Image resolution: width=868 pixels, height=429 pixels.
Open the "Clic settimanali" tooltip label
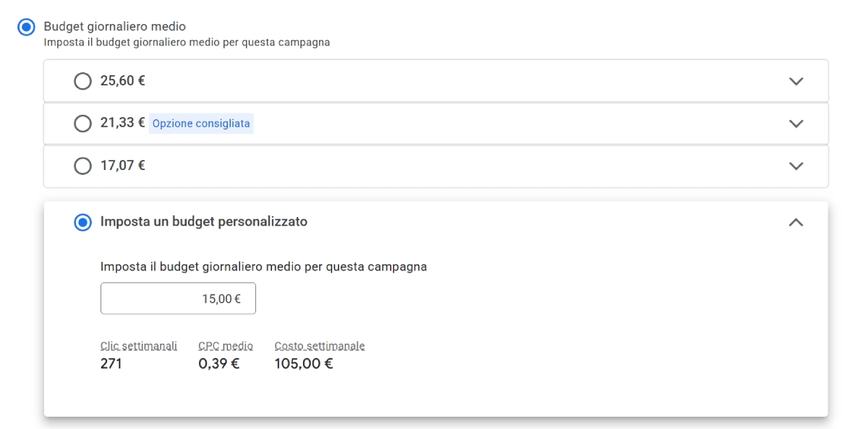pyautogui.click(x=137, y=345)
